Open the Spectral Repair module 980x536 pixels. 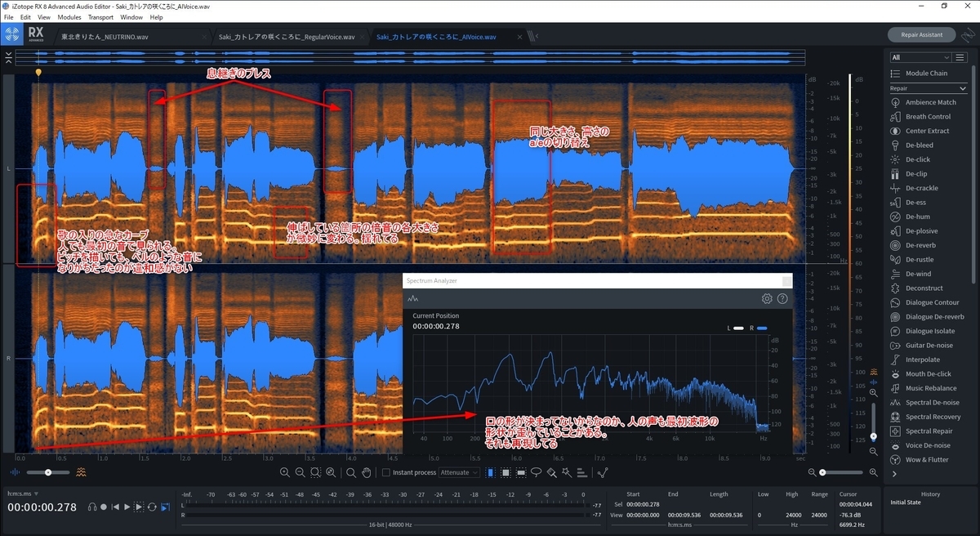921,431
